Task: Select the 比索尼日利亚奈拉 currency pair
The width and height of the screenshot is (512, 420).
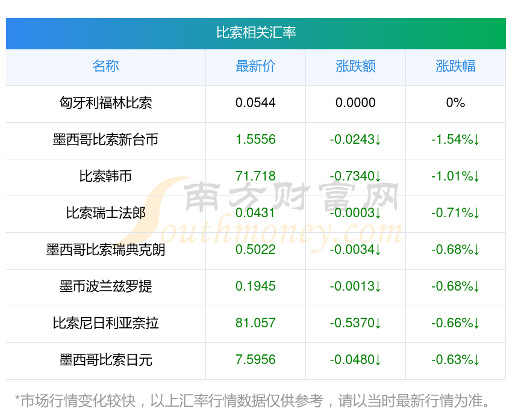Action: tap(105, 323)
